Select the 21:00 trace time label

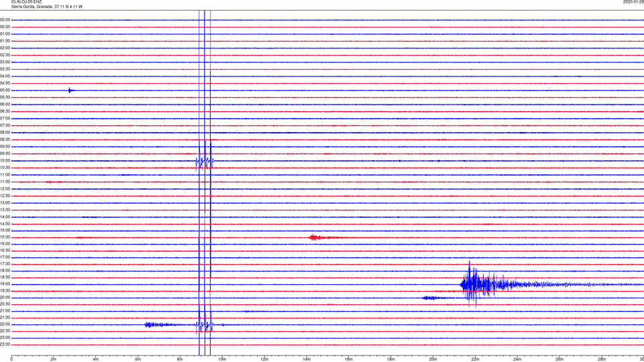click(5, 311)
